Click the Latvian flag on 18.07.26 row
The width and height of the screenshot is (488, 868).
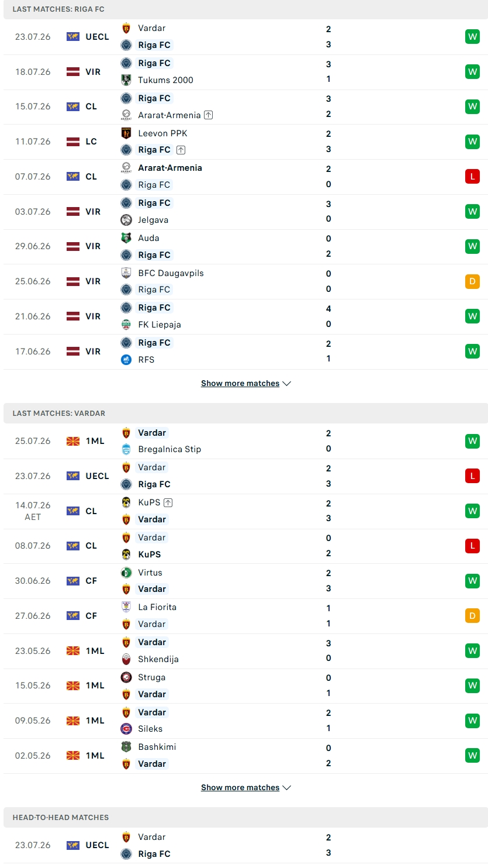point(73,72)
